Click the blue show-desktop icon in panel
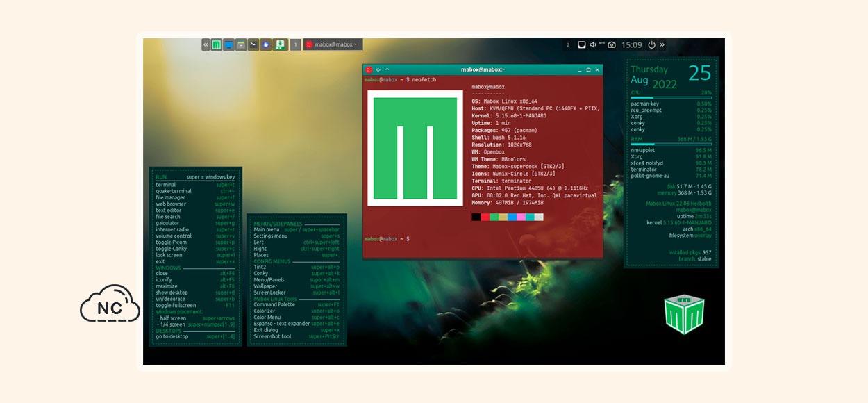The image size is (868, 403). point(228,44)
